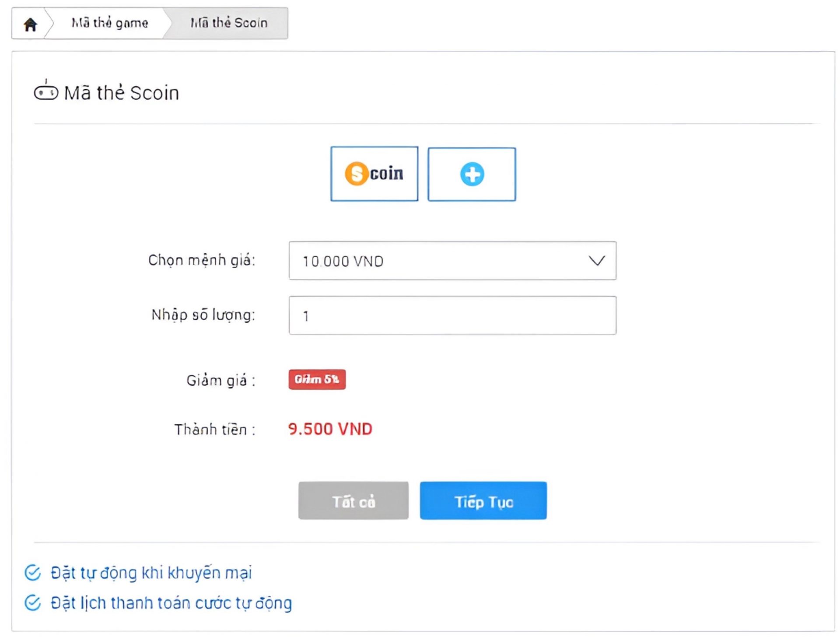The height and width of the screenshot is (643, 840).
Task: Toggle the Giảm 5% discount badge
Action: tap(318, 379)
